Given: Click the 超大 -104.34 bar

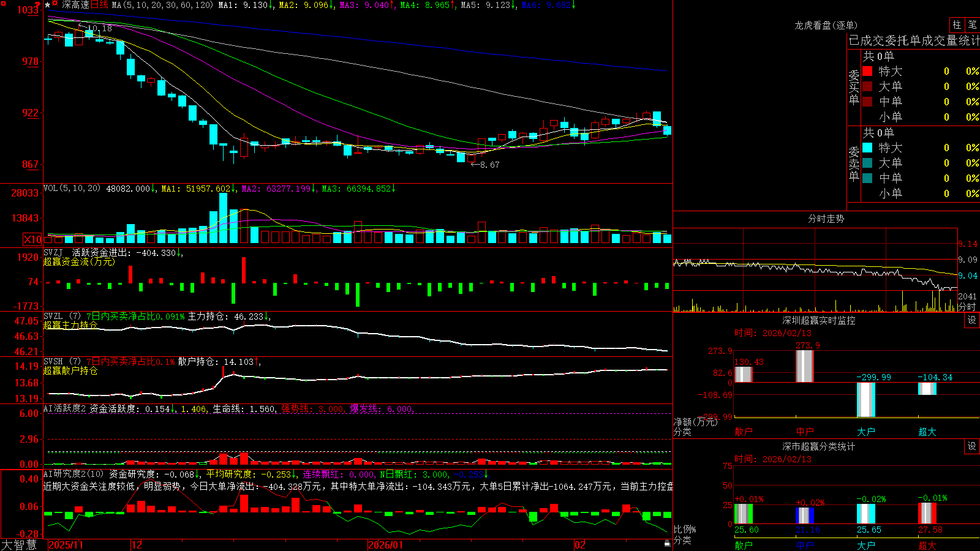Looking at the screenshot, I should click(927, 389).
